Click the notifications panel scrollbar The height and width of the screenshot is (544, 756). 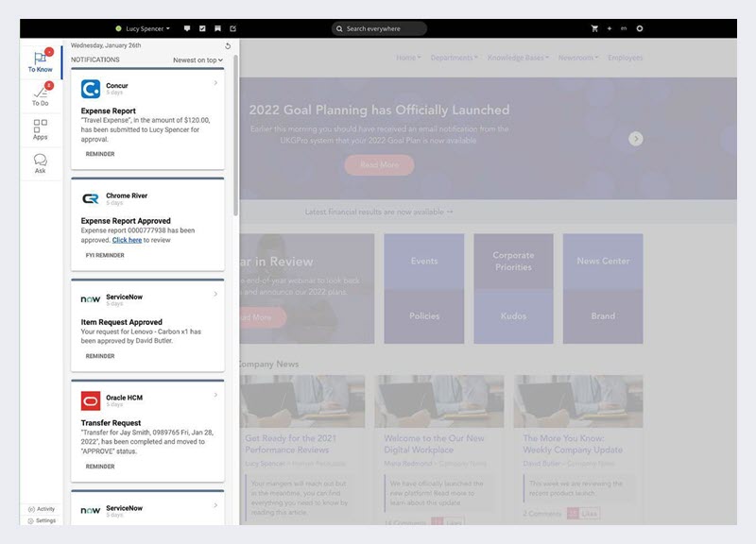(x=235, y=135)
